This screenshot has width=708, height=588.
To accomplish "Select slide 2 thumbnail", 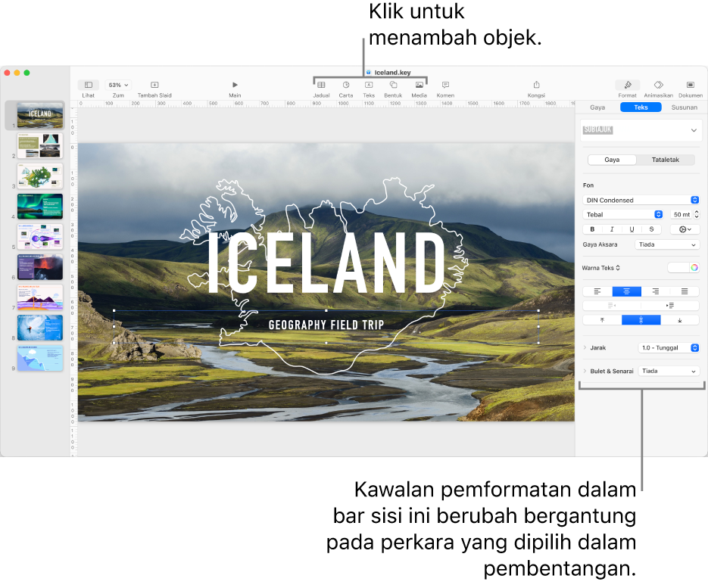I will coord(40,145).
